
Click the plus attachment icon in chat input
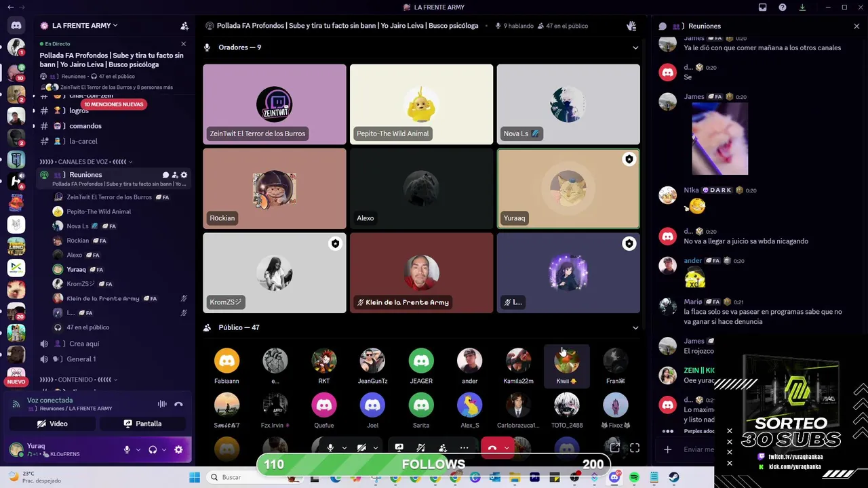[x=668, y=449]
